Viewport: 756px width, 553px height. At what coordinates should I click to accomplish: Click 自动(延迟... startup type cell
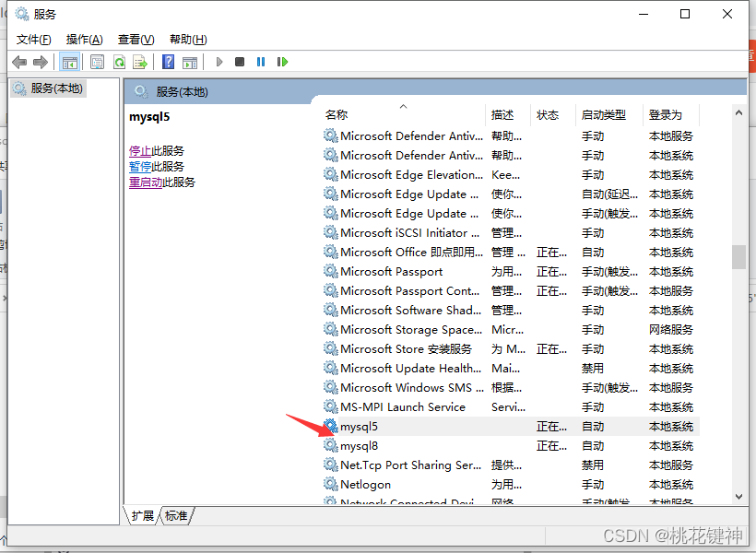[x=609, y=194]
